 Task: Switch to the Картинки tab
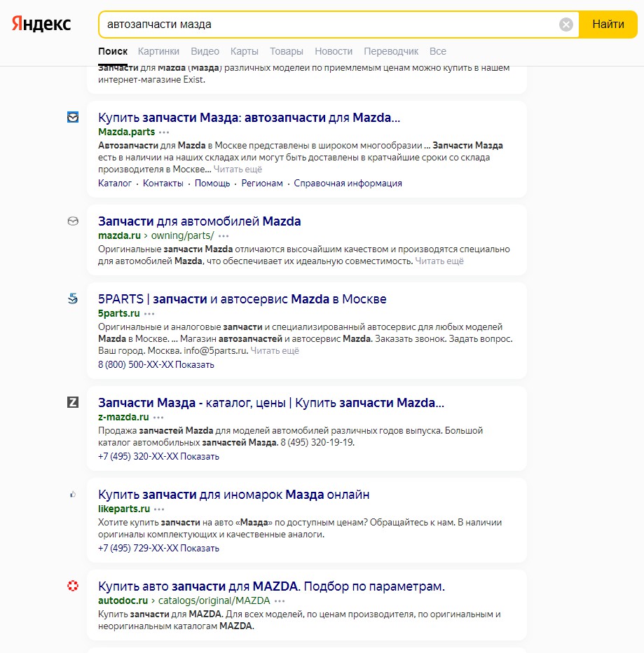(158, 51)
